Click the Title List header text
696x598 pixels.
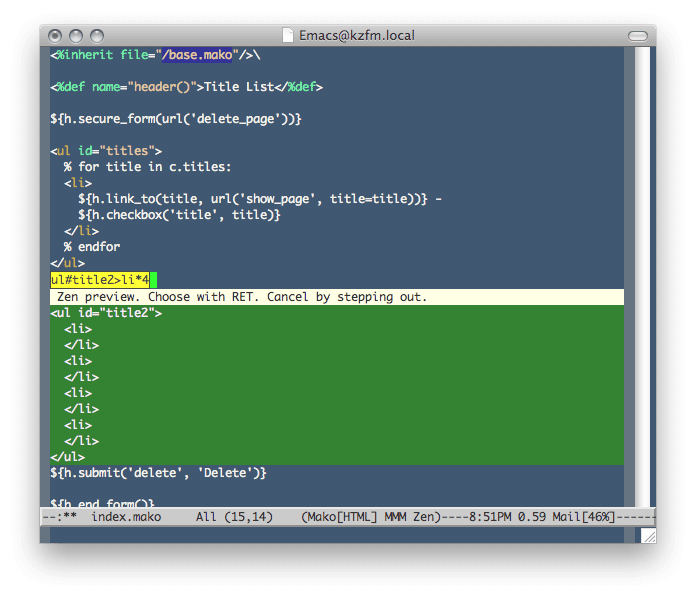pyautogui.click(x=239, y=87)
